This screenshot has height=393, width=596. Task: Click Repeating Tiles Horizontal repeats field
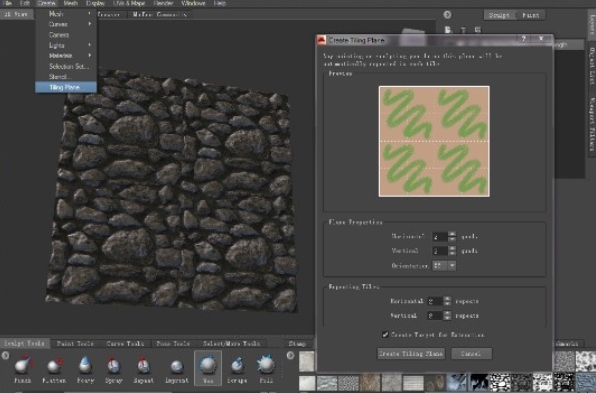[435, 301]
